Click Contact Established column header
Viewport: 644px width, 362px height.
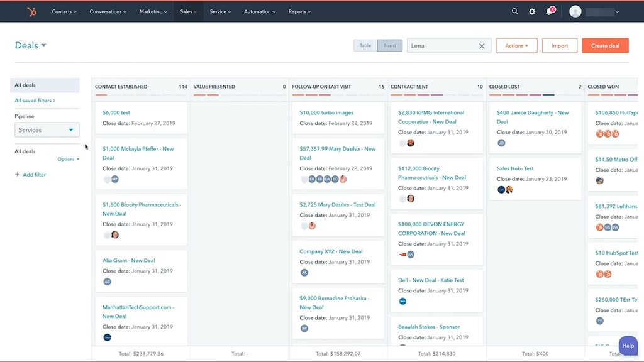click(121, 87)
